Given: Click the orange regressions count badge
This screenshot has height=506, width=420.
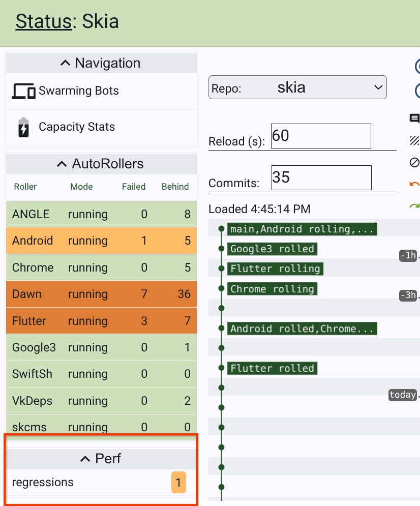Looking at the screenshot, I should 178,483.
